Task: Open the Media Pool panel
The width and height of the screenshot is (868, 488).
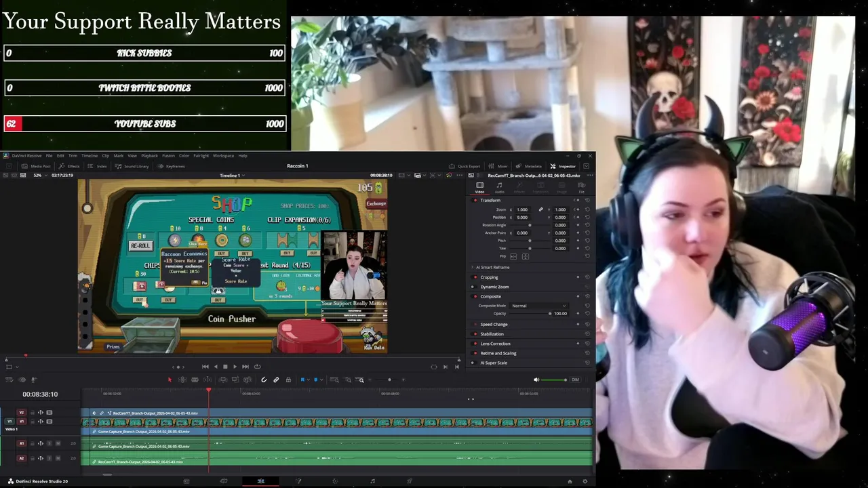Action: pos(36,166)
